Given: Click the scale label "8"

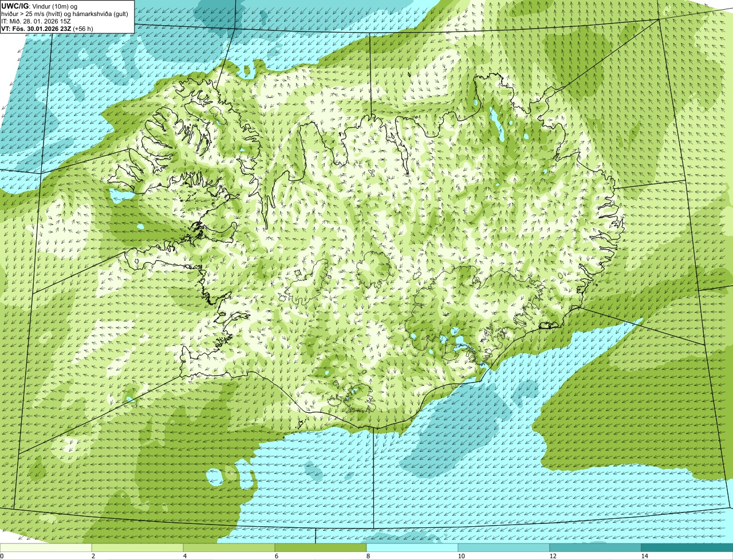Looking at the screenshot, I should 368,556.
